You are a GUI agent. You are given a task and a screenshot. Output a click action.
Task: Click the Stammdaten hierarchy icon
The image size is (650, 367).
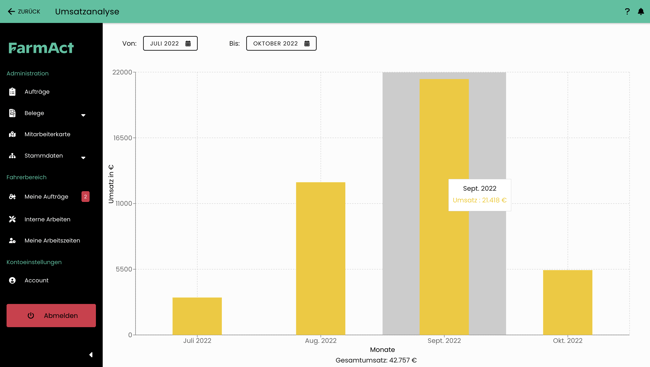coord(12,156)
